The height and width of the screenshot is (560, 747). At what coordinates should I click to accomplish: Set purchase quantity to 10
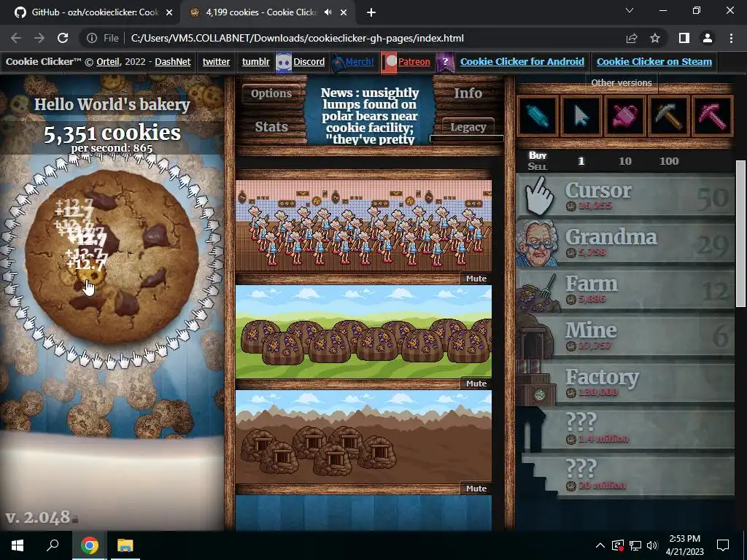(625, 161)
